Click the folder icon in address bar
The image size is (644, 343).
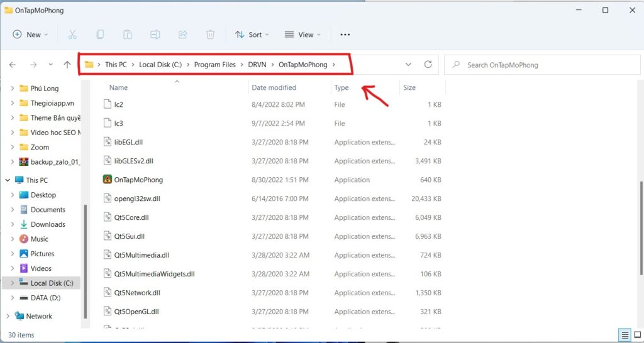click(89, 65)
